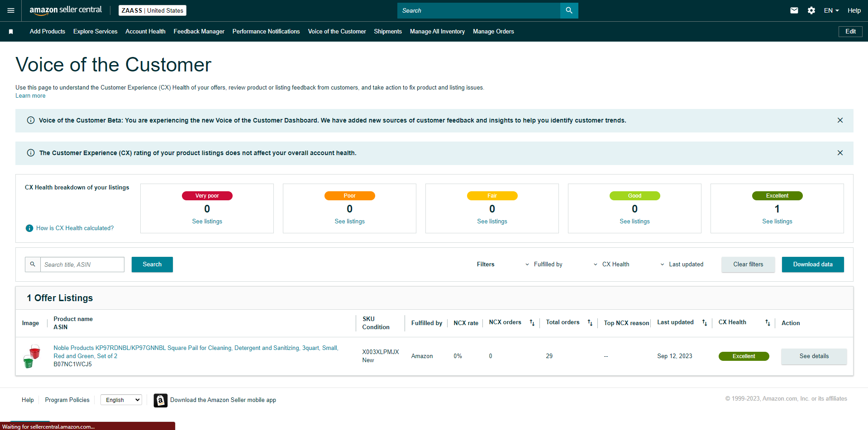Open the messages envelope icon
The height and width of the screenshot is (430, 868).
[x=794, y=10]
